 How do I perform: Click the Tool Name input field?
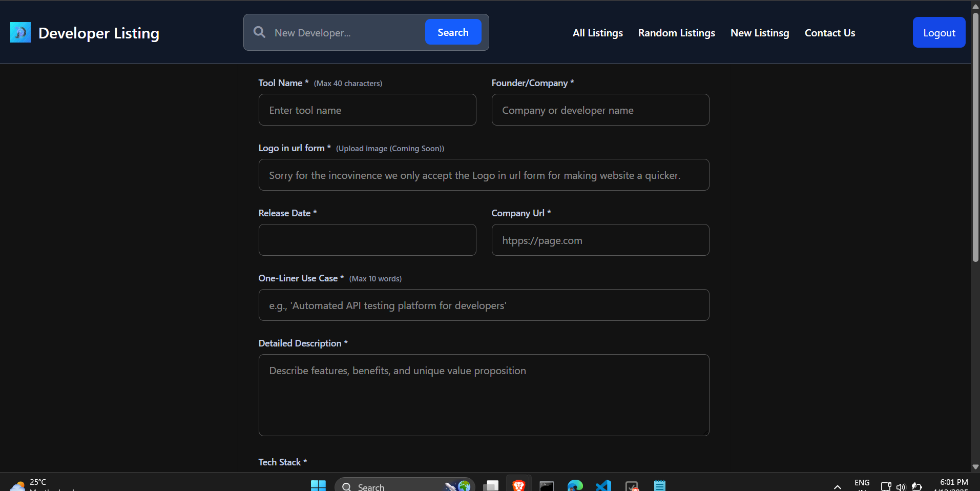coord(367,110)
